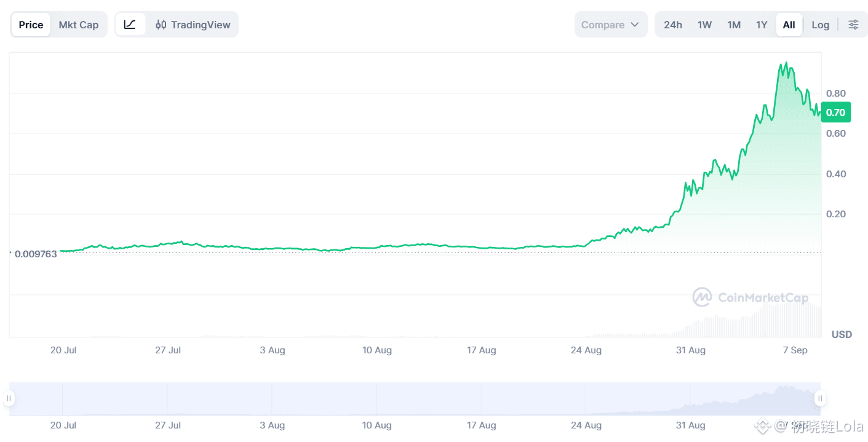Select the 24h time range
This screenshot has width=868, height=442.
pyautogui.click(x=673, y=25)
